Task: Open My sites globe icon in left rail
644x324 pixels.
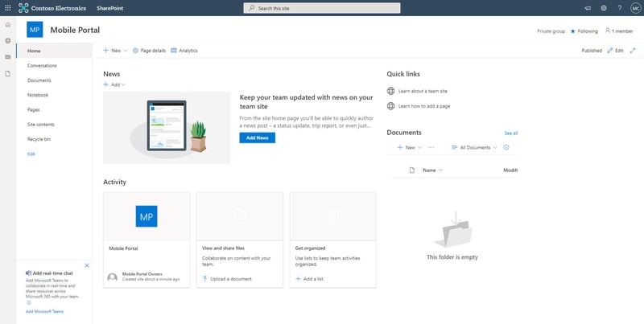Action: click(x=8, y=41)
